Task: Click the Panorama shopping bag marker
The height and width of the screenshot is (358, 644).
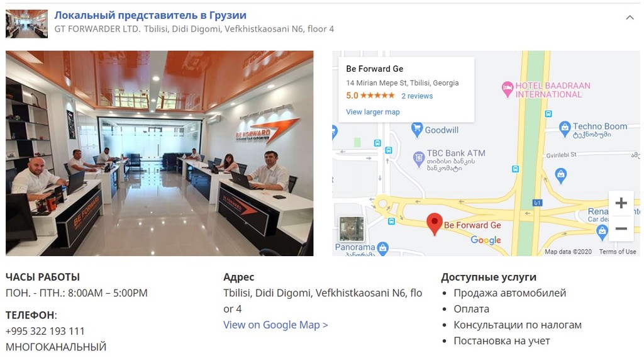Action: pos(383,249)
